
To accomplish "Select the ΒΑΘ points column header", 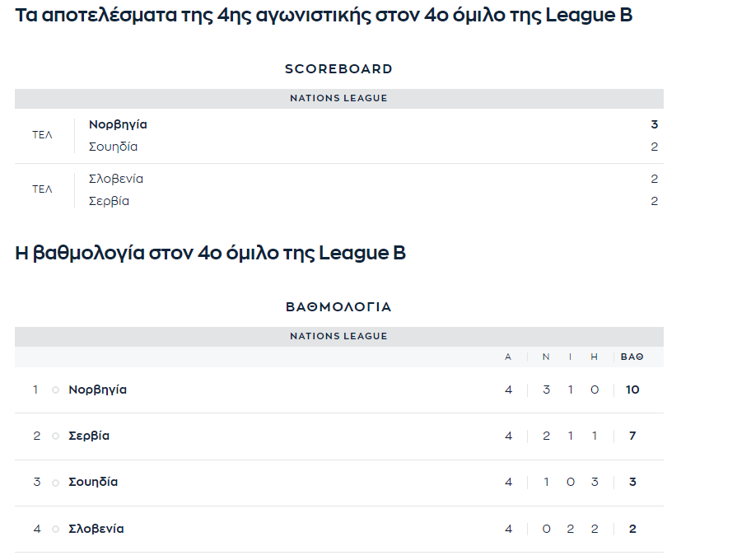I will point(632,357).
